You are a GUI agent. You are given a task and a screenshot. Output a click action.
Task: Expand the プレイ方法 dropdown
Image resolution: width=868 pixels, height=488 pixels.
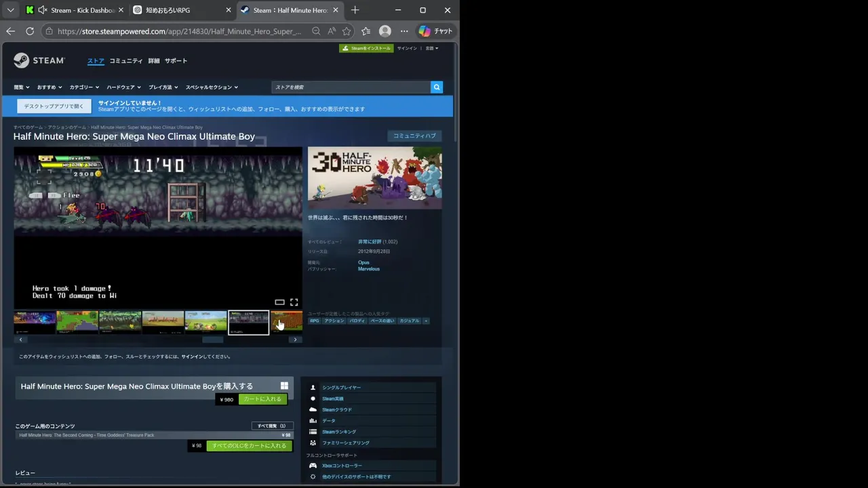[x=163, y=87]
